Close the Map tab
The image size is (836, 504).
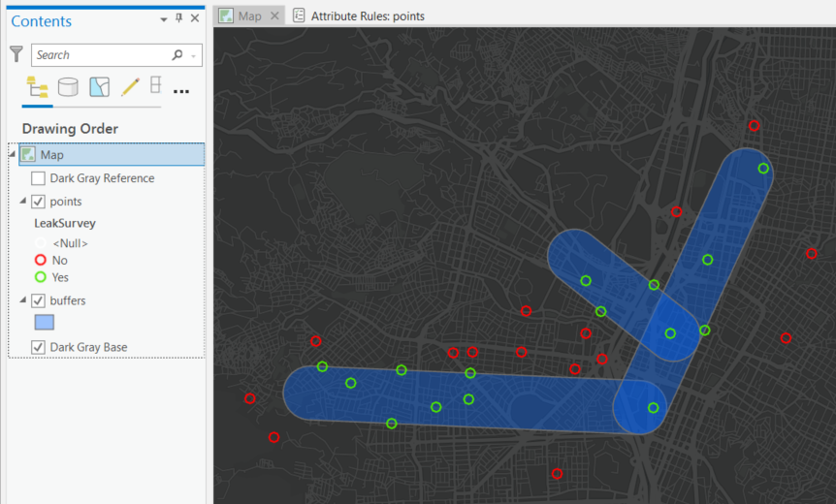click(x=274, y=16)
